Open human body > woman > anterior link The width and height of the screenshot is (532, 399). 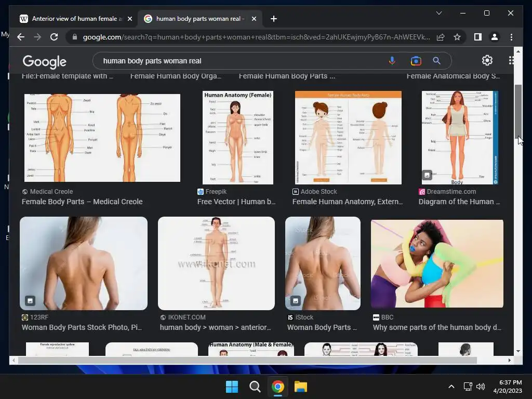coord(216,327)
